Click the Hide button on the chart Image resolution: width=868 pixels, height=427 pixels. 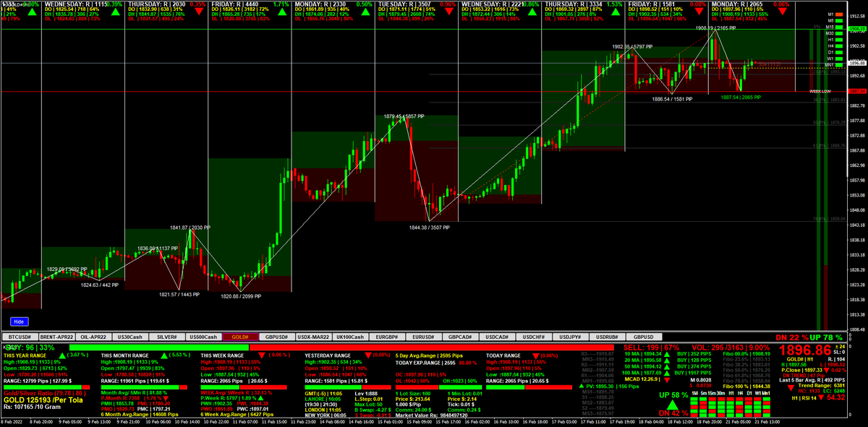19,321
